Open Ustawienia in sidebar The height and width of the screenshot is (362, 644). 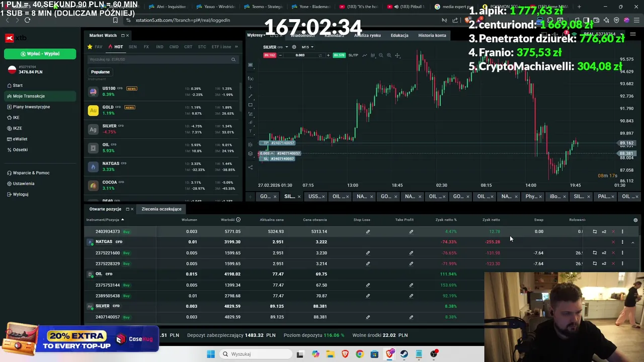(x=23, y=184)
